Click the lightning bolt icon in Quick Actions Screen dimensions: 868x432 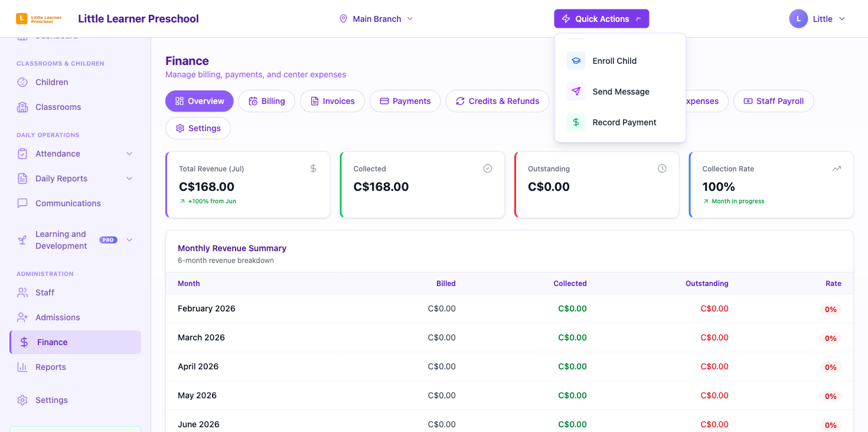coord(566,19)
